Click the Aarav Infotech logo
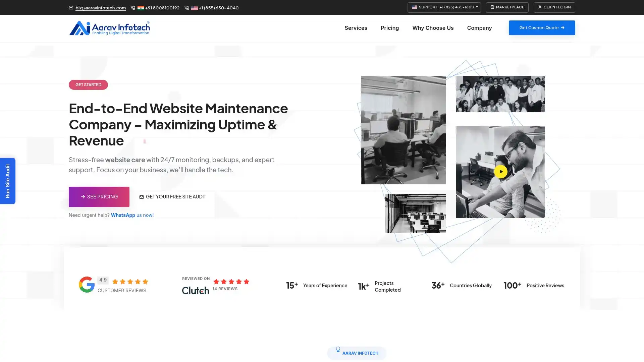Image resolution: width=644 pixels, height=362 pixels. click(109, 28)
